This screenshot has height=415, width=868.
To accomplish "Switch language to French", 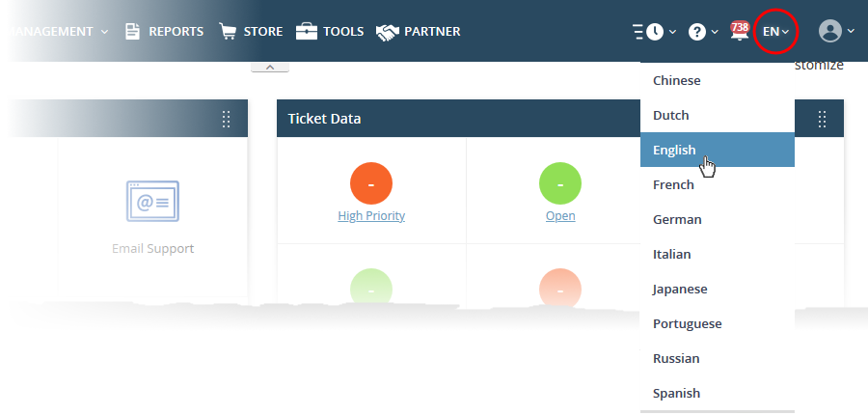I will pyautogui.click(x=718, y=184).
